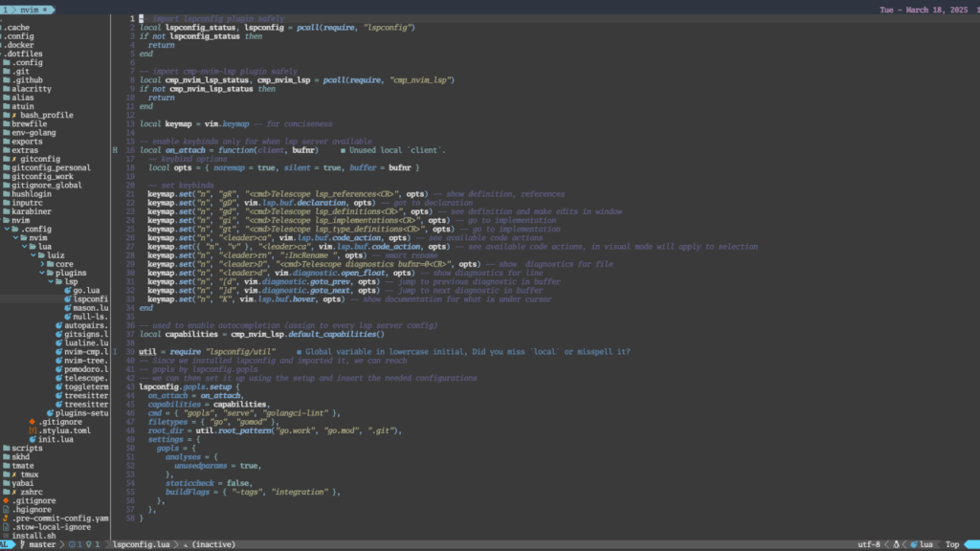Click the Lua icon beside mason.lua

68,307
